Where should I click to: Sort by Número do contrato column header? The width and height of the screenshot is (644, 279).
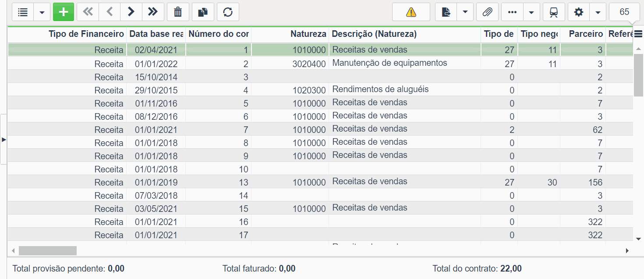219,34
